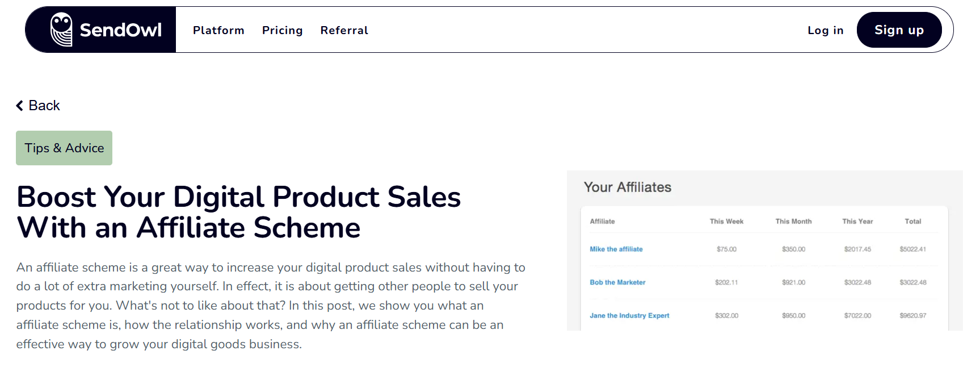Click the article title heading
Screen dimensions: 980x367
click(238, 212)
